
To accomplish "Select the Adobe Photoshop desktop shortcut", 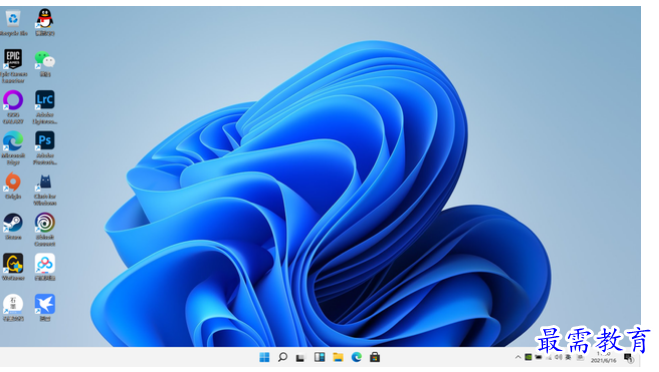I will coord(45,147).
